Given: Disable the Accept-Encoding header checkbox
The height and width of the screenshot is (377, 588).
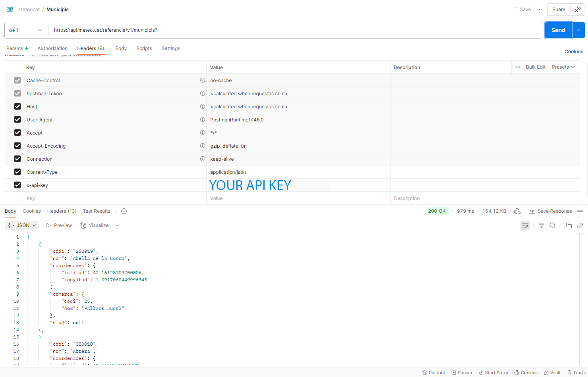Looking at the screenshot, I should coord(17,146).
